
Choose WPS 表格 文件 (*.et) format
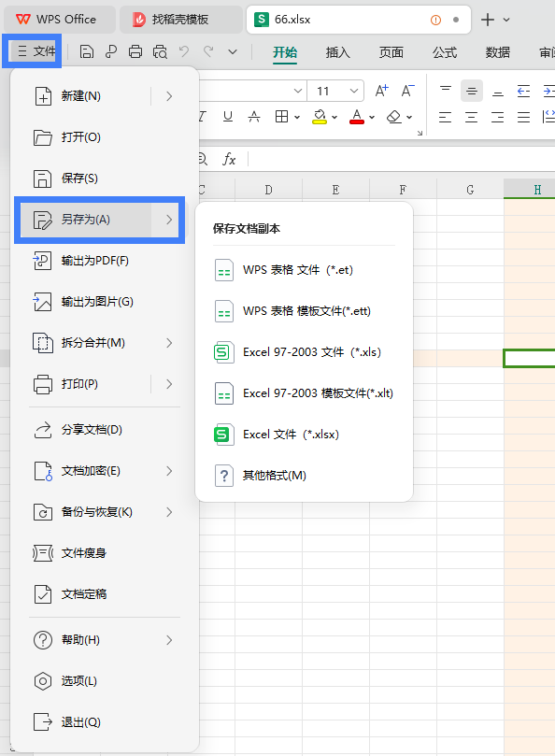pos(304,270)
